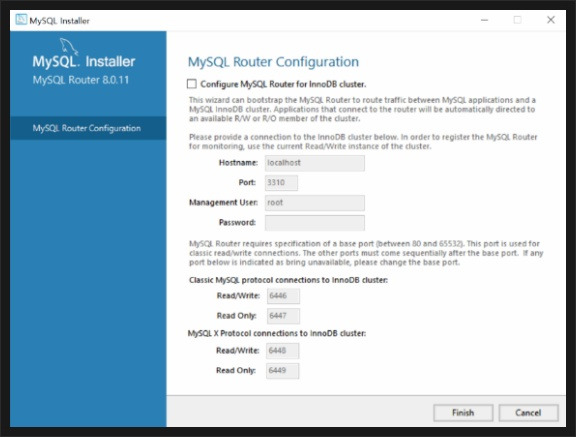Click the empty Password field
The image size is (576, 437).
pos(315,223)
